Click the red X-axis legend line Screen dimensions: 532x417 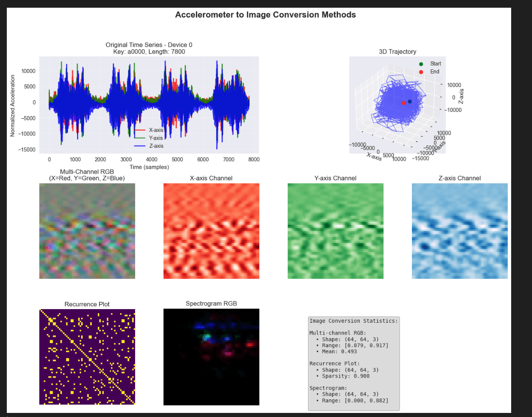click(140, 130)
